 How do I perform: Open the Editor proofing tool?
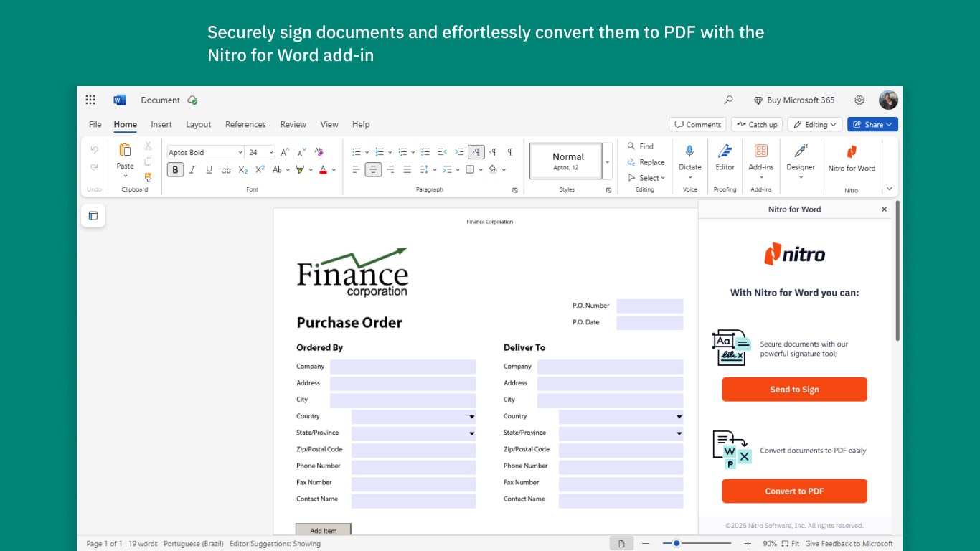tap(725, 159)
